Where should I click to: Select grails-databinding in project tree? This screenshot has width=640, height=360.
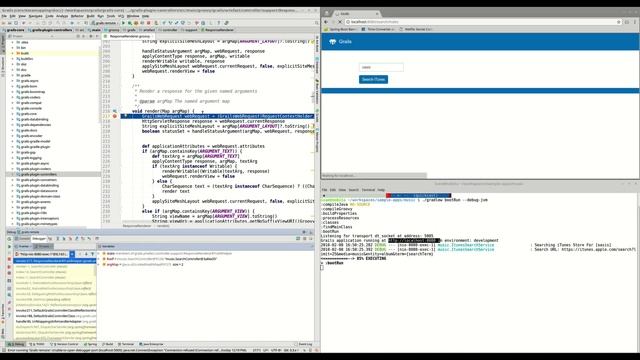point(35,119)
